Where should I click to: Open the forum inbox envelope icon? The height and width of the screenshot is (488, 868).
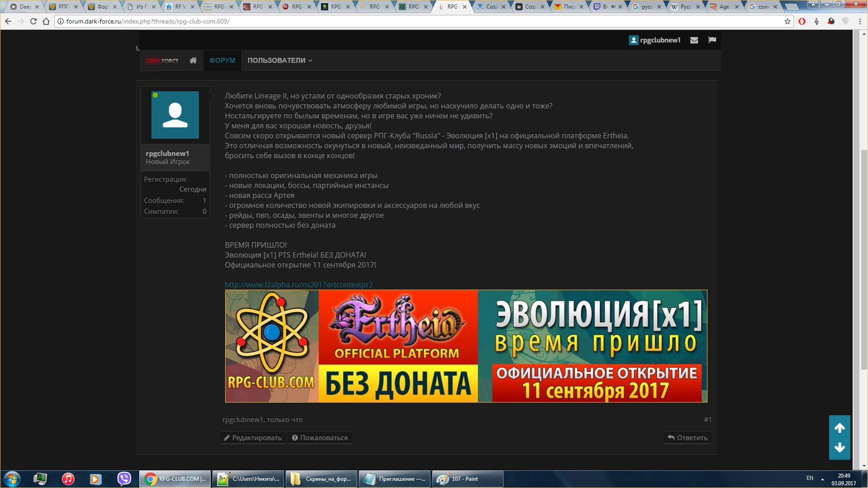[694, 40]
